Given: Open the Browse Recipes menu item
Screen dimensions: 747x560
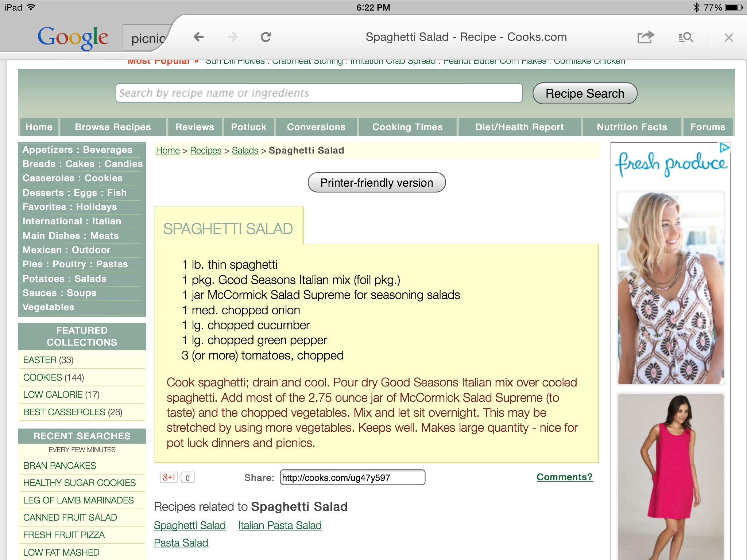Looking at the screenshot, I should click(x=113, y=128).
